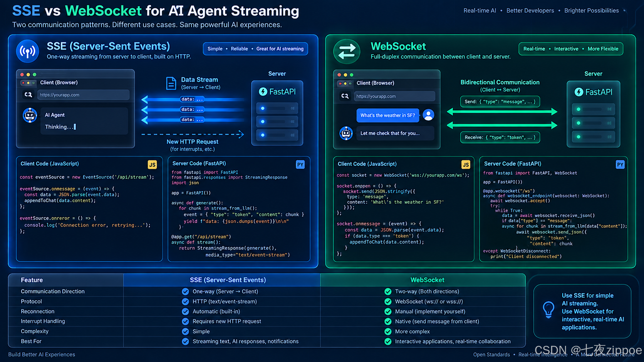
Task: Click 'Bidirectional Communication' heading
Action: (x=500, y=82)
